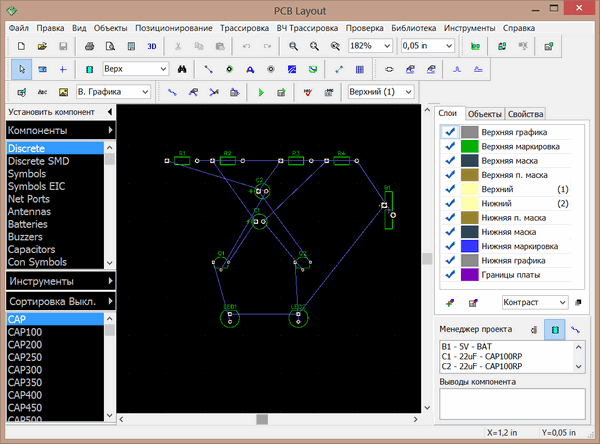Collapse Установить компонент panel arrow
600x444 pixels.
(110, 112)
